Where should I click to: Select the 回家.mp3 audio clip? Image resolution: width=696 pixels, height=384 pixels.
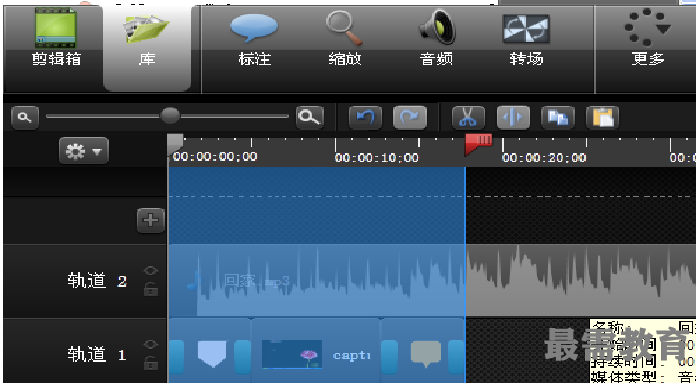click(317, 281)
